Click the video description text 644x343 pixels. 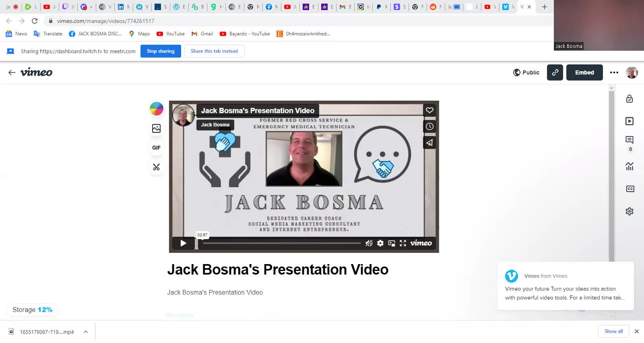point(215,293)
